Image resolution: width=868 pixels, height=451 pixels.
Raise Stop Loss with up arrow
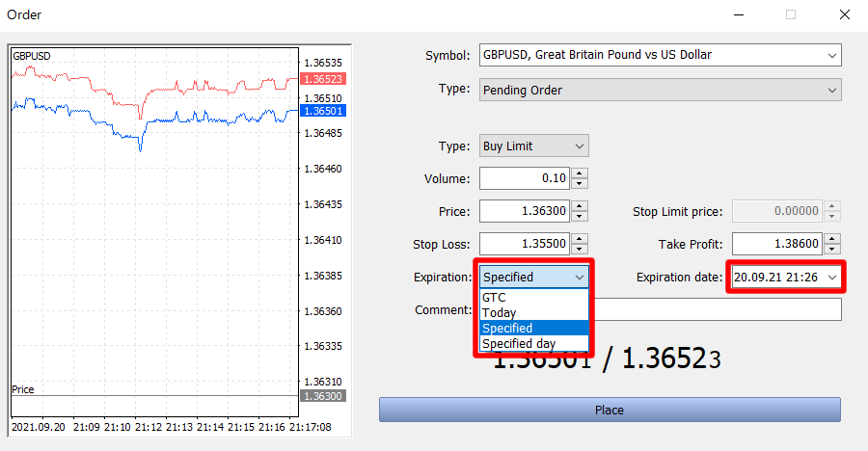[x=579, y=239]
